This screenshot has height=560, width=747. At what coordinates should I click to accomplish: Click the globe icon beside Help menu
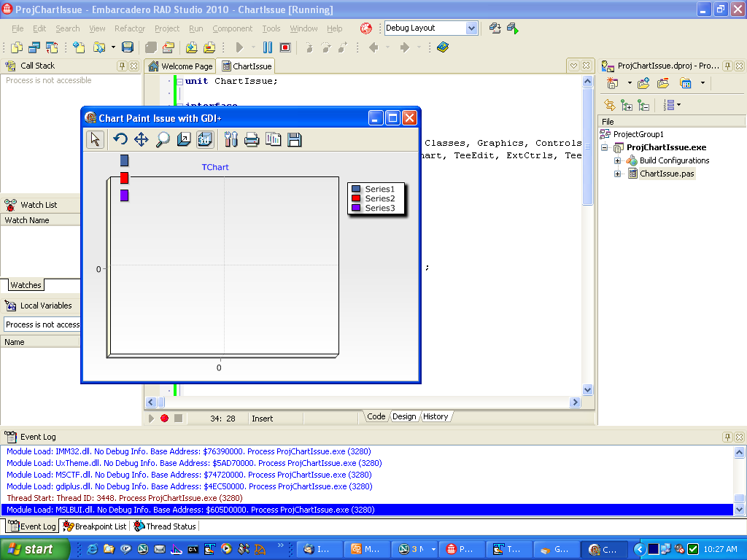(366, 28)
